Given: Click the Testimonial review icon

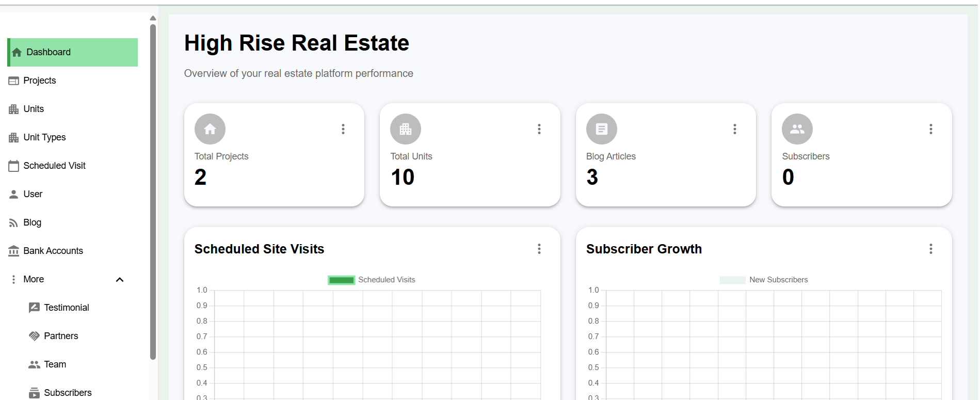Looking at the screenshot, I should pos(34,308).
